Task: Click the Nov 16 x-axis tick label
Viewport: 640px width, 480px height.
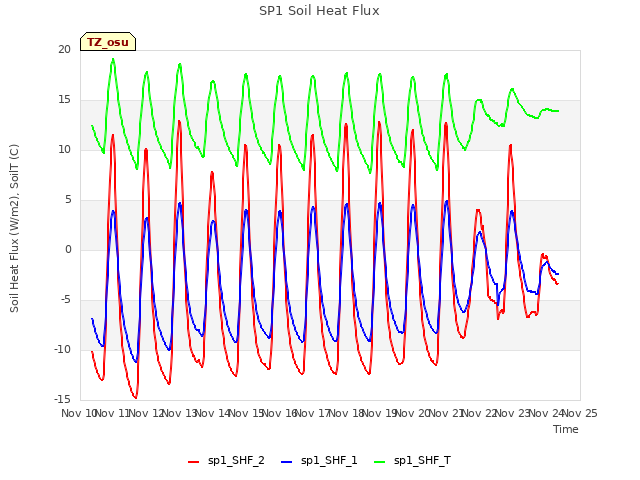Action: click(x=280, y=413)
